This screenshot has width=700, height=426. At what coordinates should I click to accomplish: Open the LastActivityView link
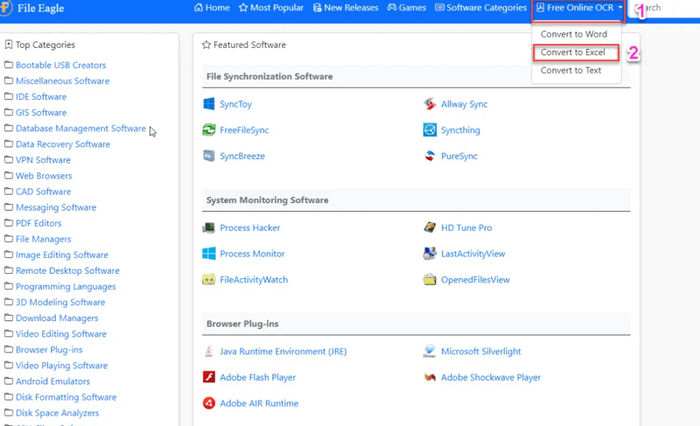click(x=473, y=254)
